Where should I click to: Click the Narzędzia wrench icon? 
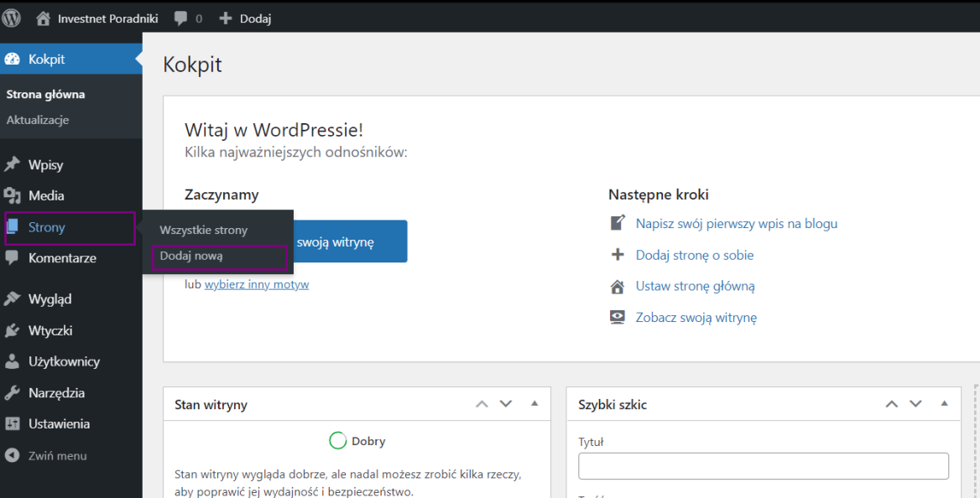[x=12, y=393]
